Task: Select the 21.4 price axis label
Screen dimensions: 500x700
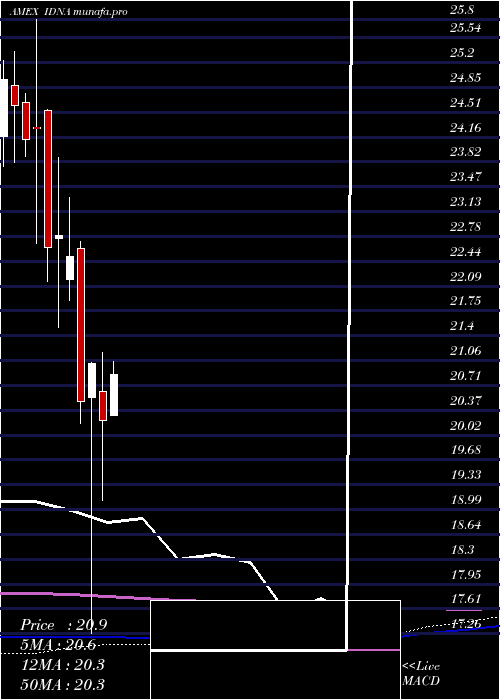Action: point(462,326)
